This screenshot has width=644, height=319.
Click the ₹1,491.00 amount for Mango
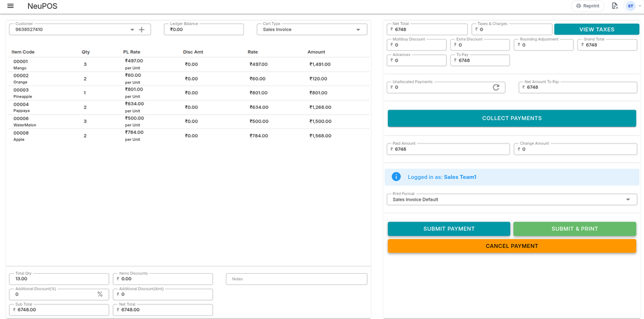(x=320, y=65)
